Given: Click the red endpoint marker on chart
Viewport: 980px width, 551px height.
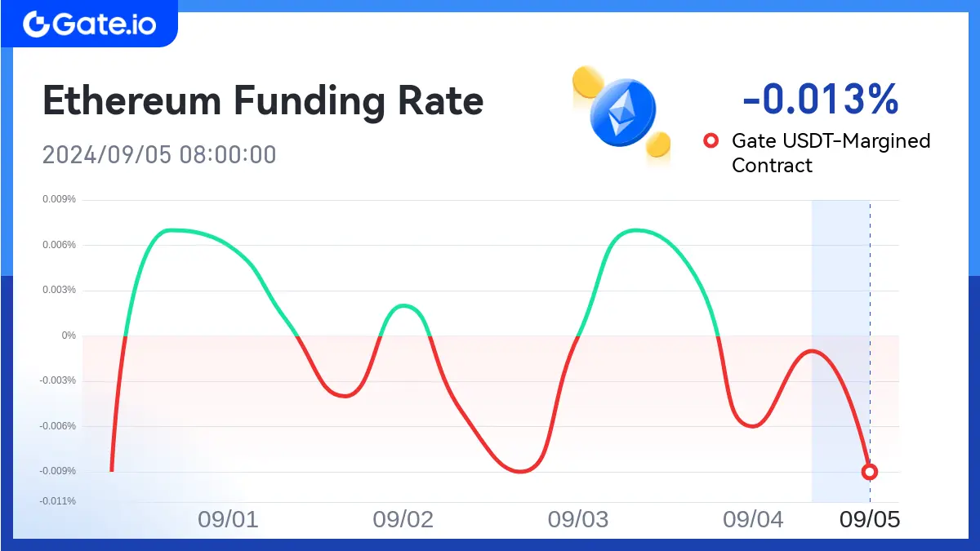Looking at the screenshot, I should click(x=870, y=472).
